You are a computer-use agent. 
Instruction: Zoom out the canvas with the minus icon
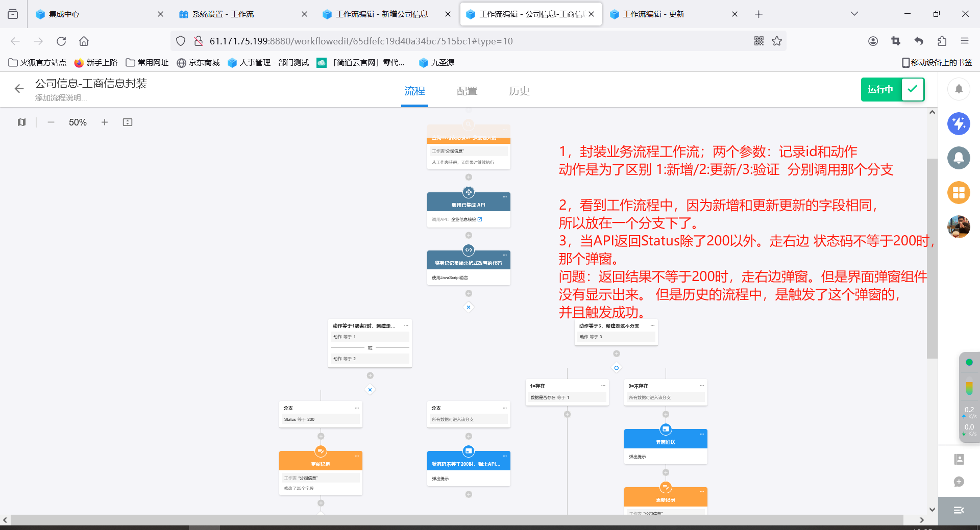point(51,122)
